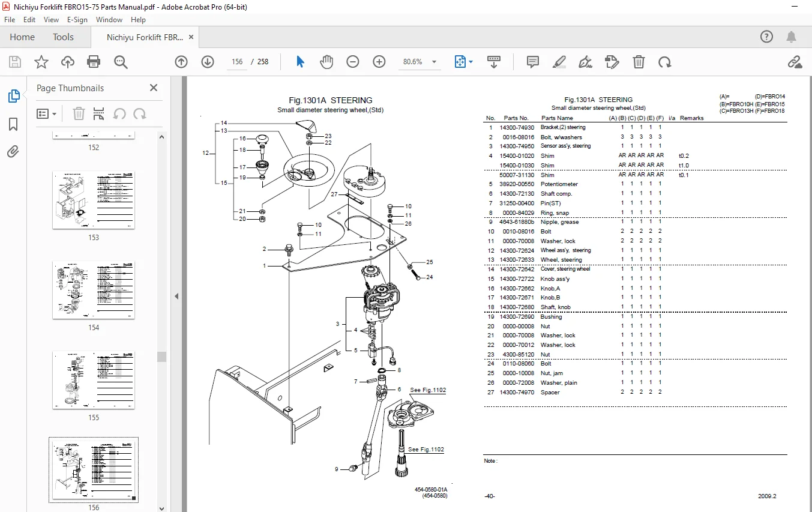This screenshot has height=512, width=812.
Task: Show the Page Thumbnails pane icon
Action: (x=13, y=96)
